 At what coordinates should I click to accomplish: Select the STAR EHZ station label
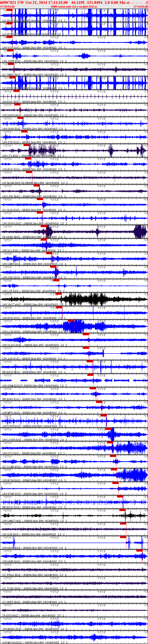(x=34, y=494)
